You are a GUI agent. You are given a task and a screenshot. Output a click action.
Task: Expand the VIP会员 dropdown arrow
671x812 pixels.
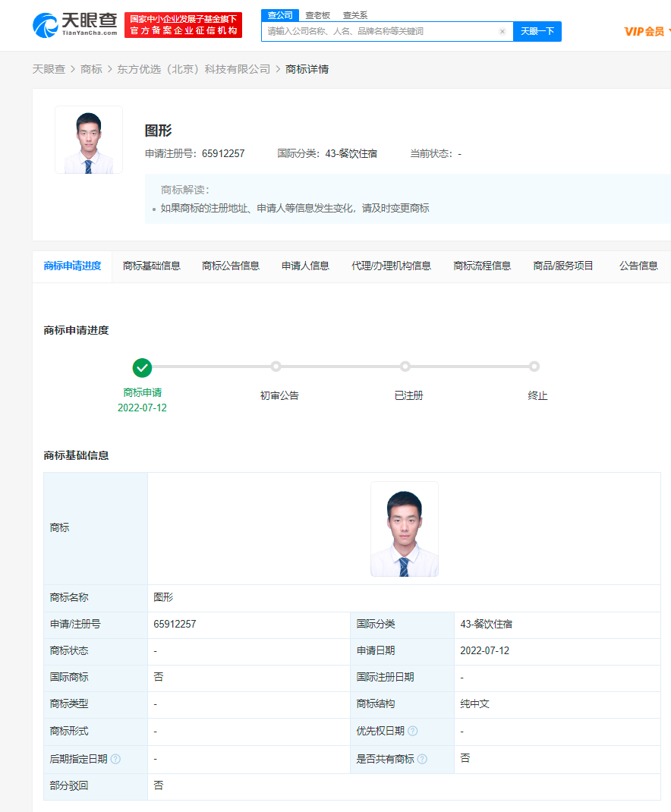[x=668, y=31]
